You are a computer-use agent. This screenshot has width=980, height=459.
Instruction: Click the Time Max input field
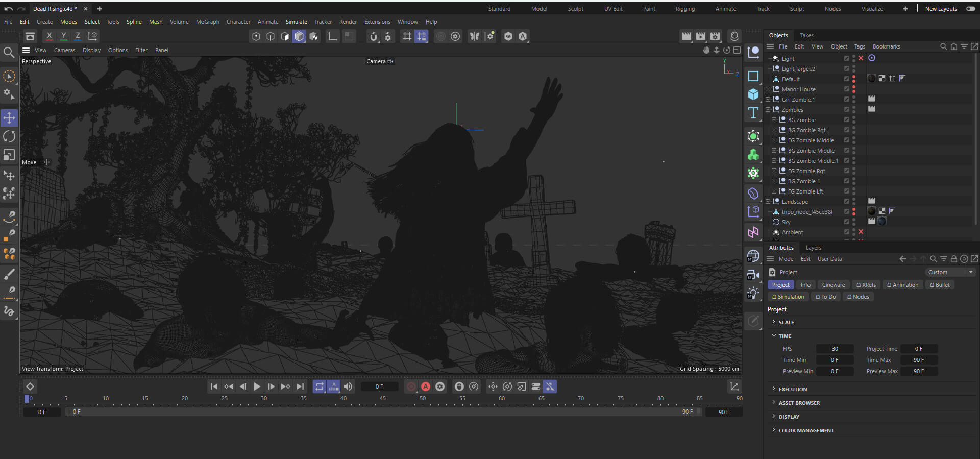click(x=919, y=360)
